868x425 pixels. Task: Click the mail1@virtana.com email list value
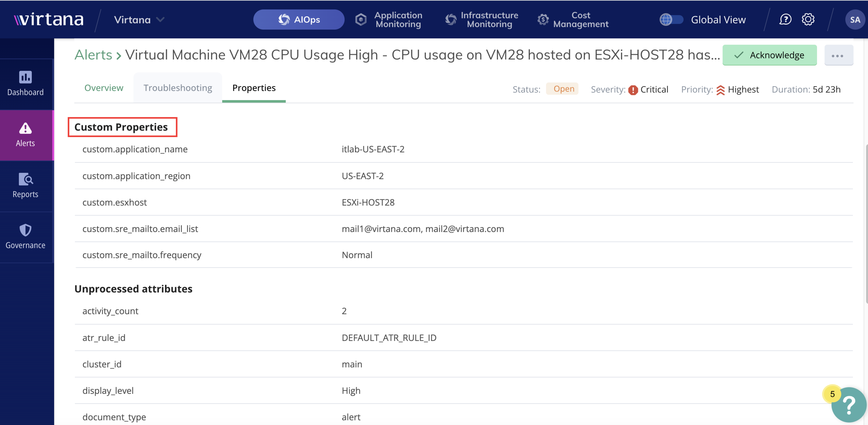click(x=423, y=229)
